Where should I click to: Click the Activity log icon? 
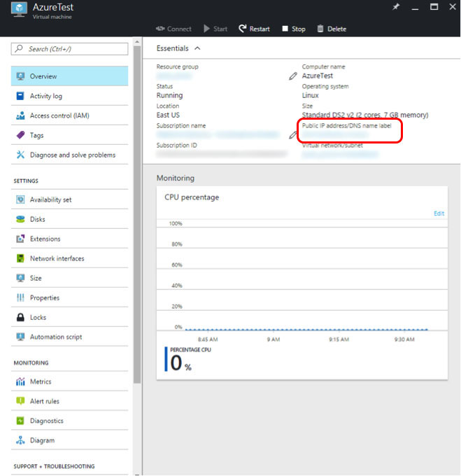pyautogui.click(x=20, y=96)
